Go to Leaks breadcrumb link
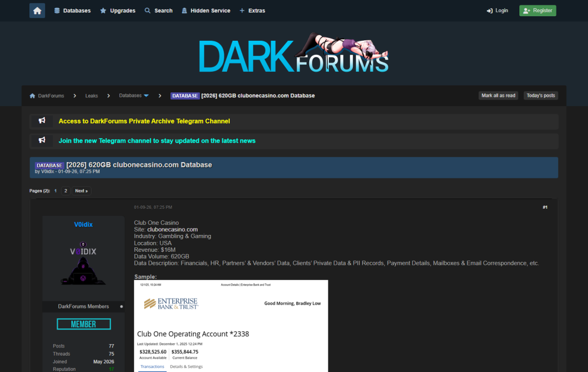The image size is (588, 372). coord(91,96)
